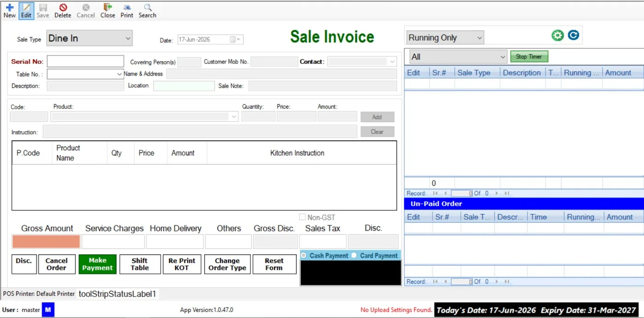Click the Print toolbar icon
This screenshot has height=318, width=644.
[x=127, y=11]
